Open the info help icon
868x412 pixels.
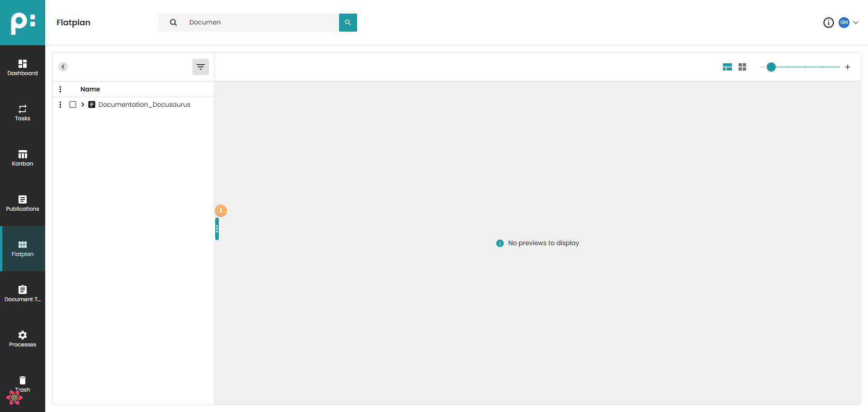coord(828,23)
